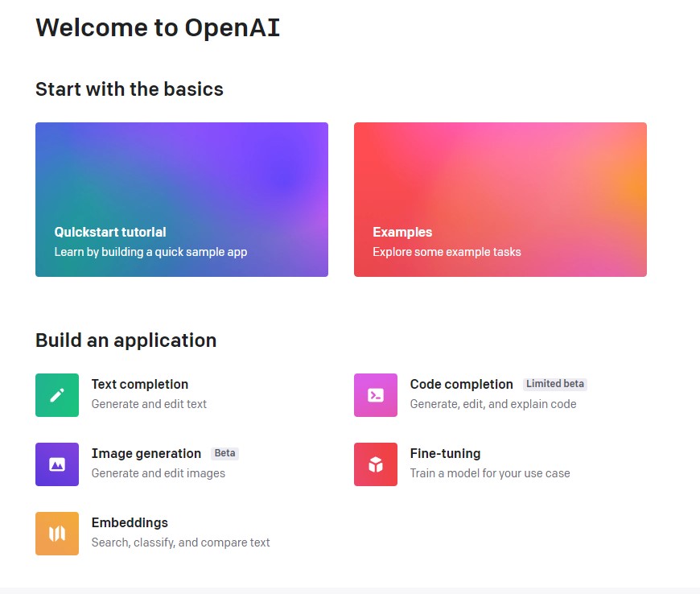Open the Fine-tuning title link

[x=445, y=454]
